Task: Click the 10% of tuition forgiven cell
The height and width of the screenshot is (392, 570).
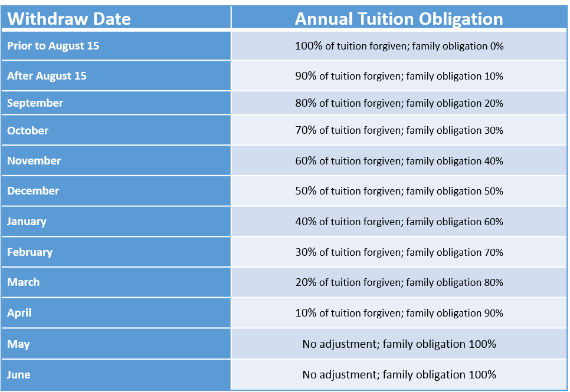Action: click(399, 313)
